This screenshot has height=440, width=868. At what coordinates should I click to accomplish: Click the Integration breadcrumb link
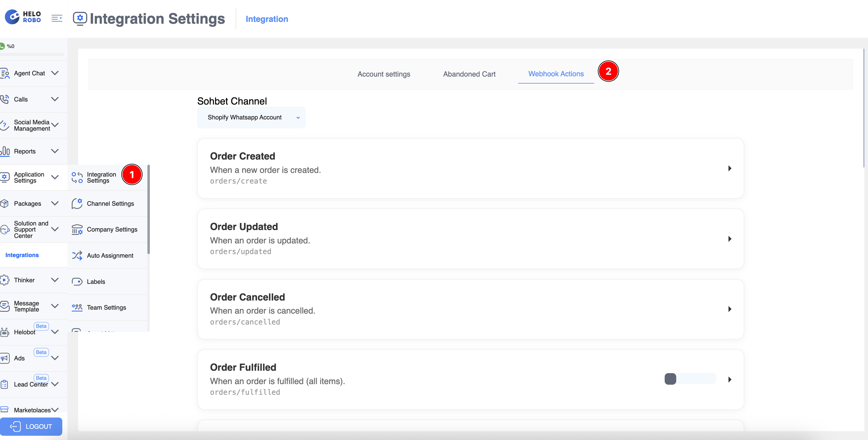267,19
